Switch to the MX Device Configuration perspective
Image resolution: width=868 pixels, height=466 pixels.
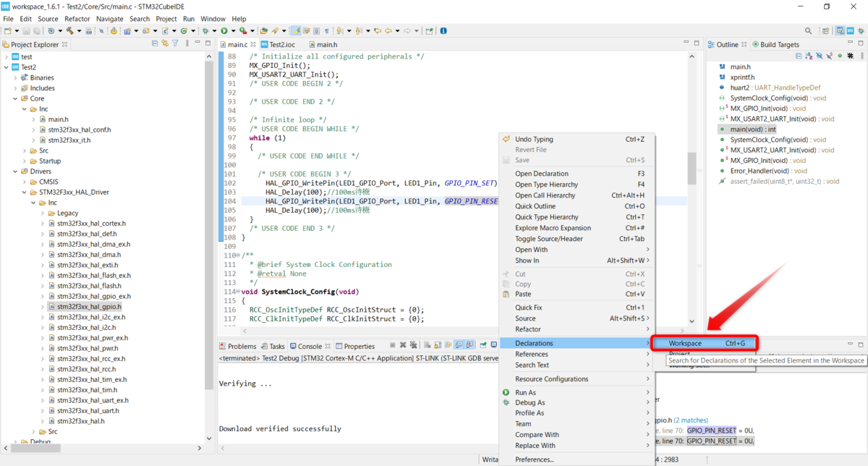coord(850,31)
